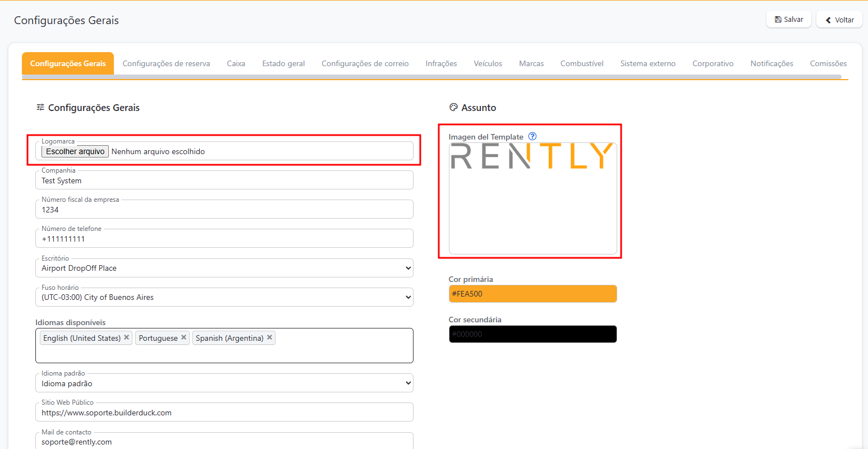Screen dimensions: 868x449
Task: Click the Voltar back button
Action: pos(839,20)
